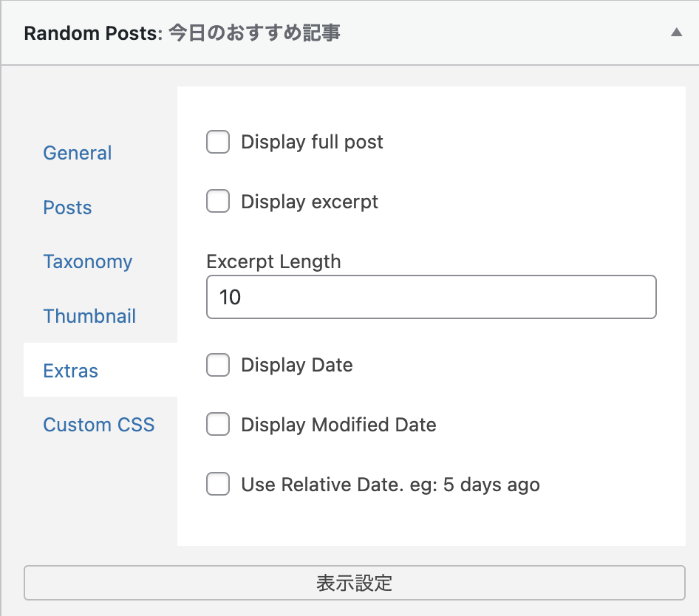Viewport: 699px width, 616px height.
Task: Enable the Display full post option
Action: [218, 142]
